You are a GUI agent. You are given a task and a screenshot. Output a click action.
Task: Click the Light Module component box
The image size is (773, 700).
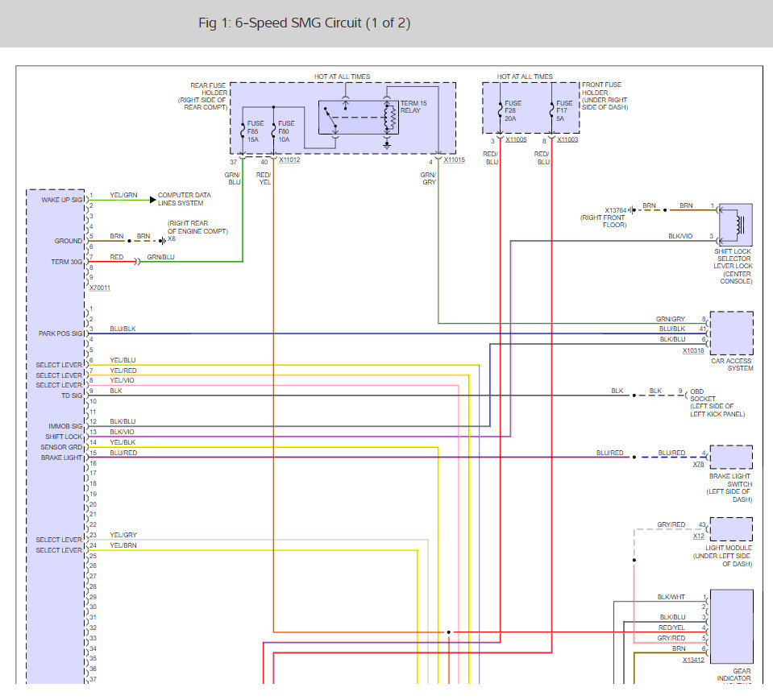731,529
